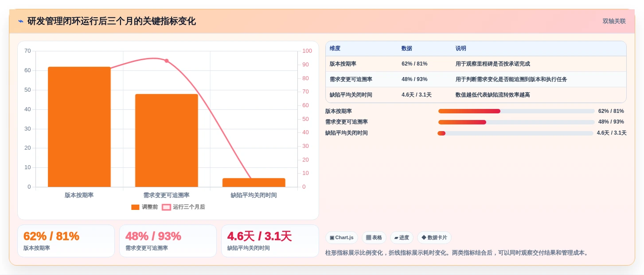Click 62% / 81% value beside progress bar
This screenshot has width=644, height=275.
[x=611, y=111]
